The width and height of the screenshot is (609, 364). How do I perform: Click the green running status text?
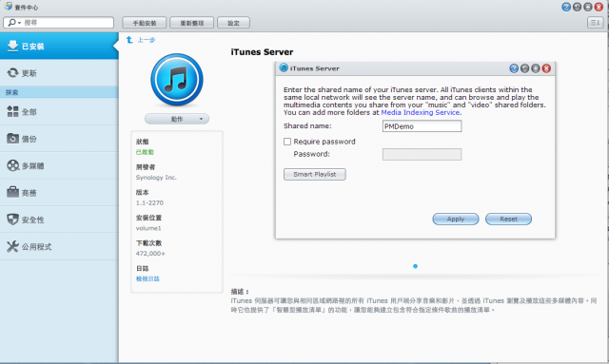[145, 152]
